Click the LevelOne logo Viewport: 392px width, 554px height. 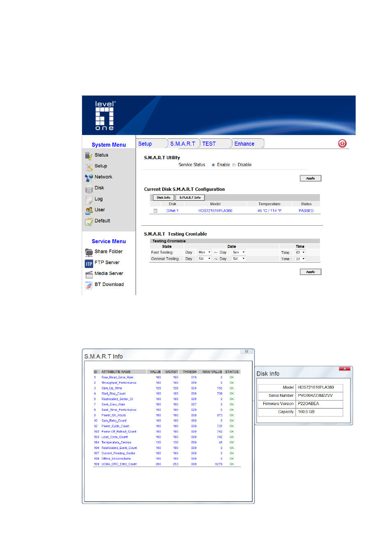[x=105, y=116]
